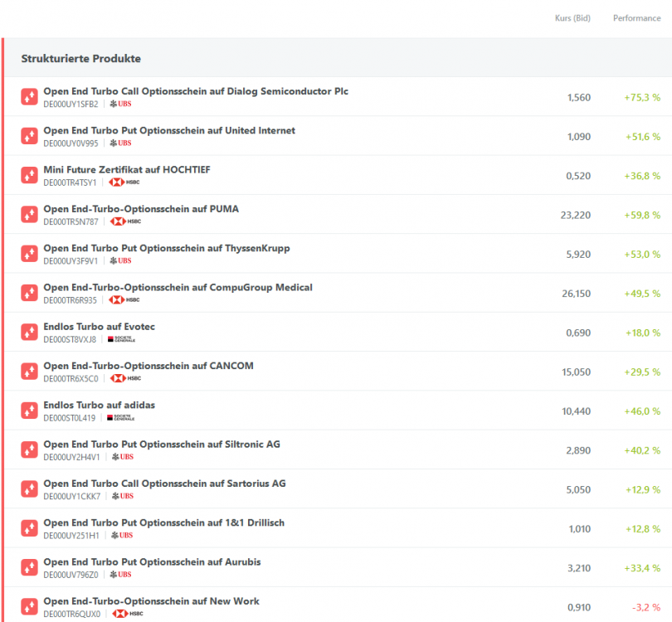Click red icon beside Siltronic AG row

point(29,449)
